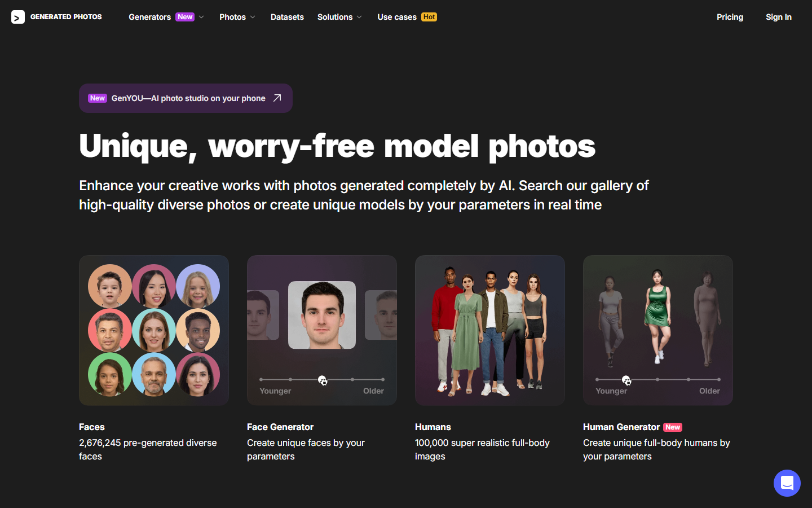
Task: Click the Humans card title
Action: 433,427
